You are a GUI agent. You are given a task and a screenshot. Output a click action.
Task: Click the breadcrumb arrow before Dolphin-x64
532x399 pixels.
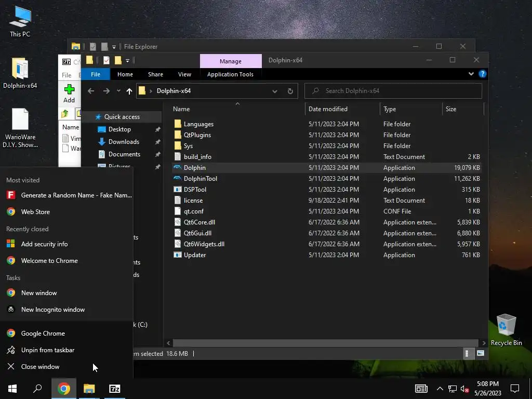(x=151, y=91)
